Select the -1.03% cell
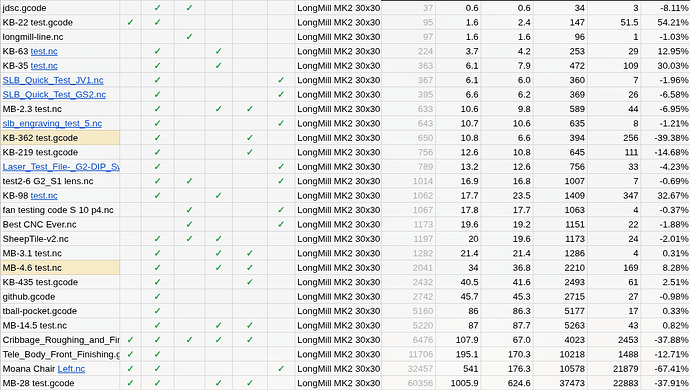 666,37
